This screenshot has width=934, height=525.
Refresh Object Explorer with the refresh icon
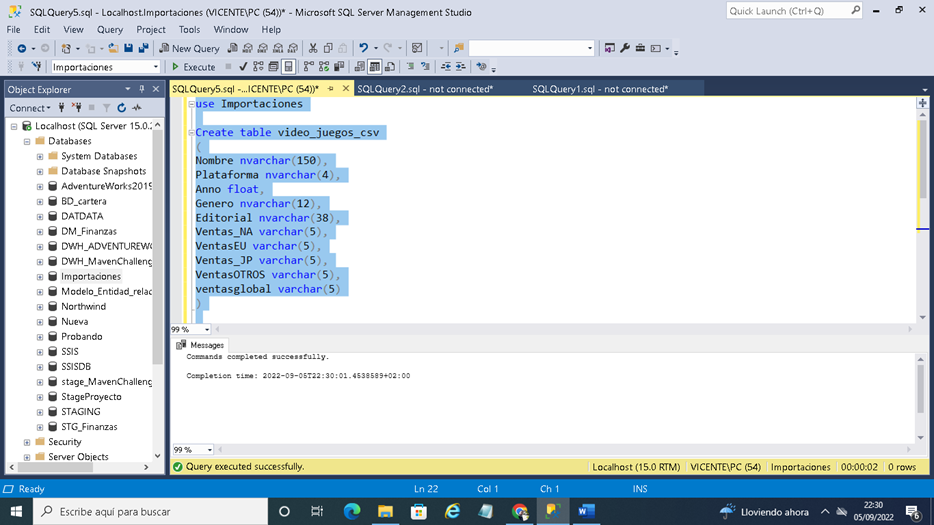[x=122, y=108]
